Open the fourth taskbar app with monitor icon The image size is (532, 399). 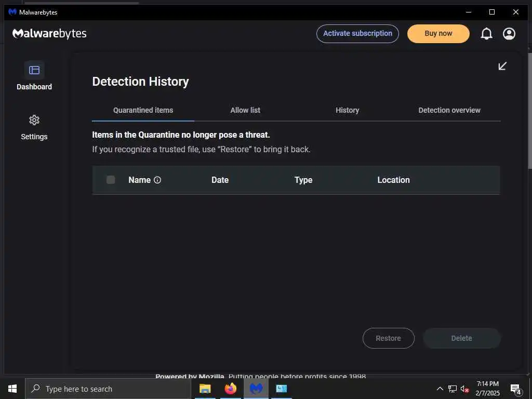coord(281,389)
